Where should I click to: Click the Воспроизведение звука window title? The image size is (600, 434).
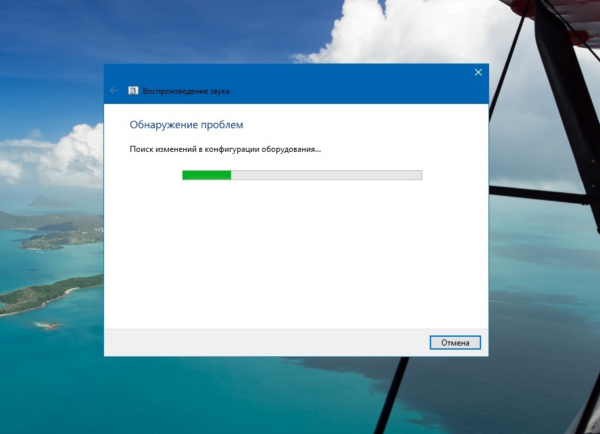(187, 91)
